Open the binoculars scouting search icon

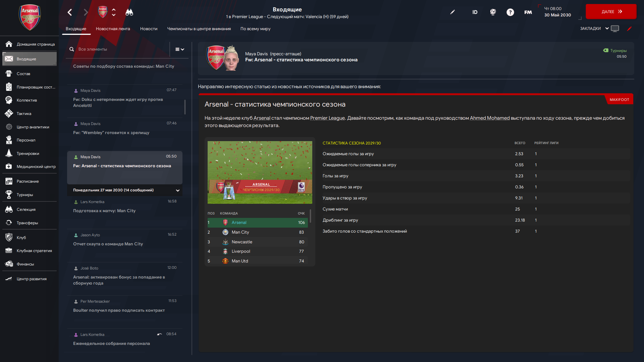[129, 12]
